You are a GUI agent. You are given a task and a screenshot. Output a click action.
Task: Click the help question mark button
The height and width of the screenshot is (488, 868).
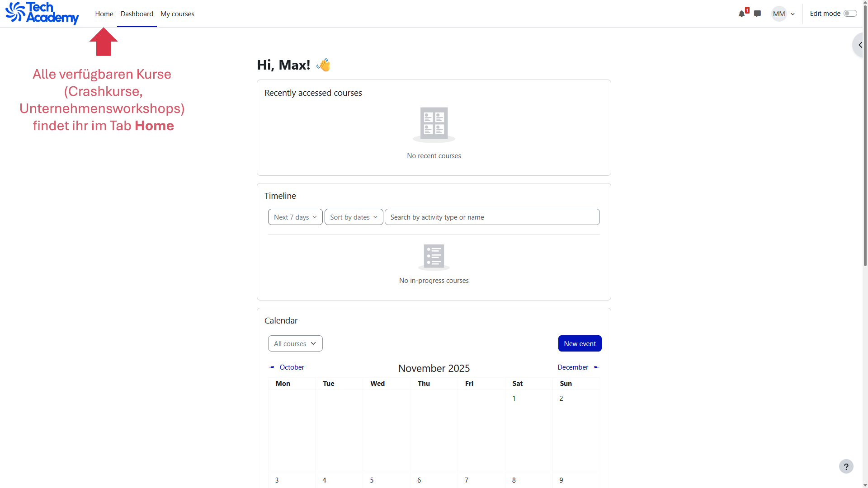(846, 466)
